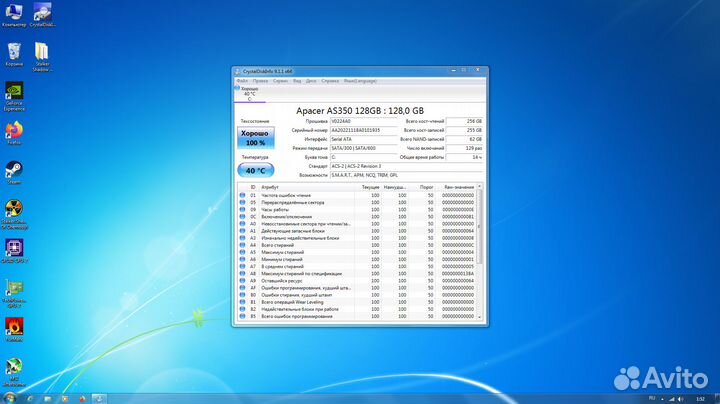Open the Explorer folder taskbar icon
This screenshot has width=720, height=404.
(48, 398)
